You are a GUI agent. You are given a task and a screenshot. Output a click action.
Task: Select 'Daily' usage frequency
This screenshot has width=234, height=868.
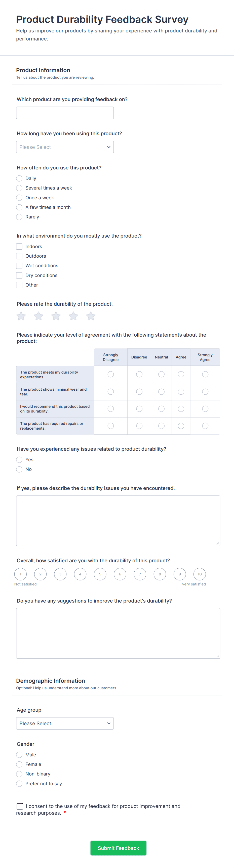pos(19,178)
